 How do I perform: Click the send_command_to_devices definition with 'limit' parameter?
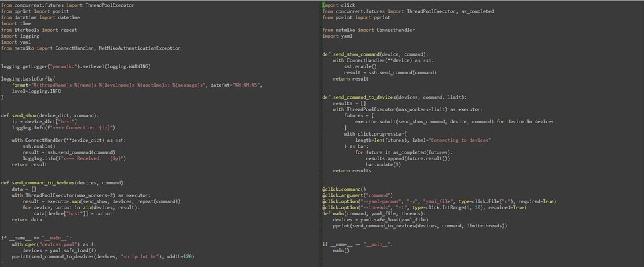point(394,97)
